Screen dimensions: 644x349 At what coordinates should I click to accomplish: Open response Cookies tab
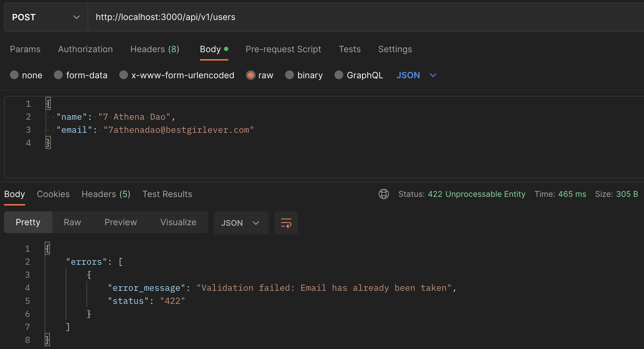[x=53, y=194]
